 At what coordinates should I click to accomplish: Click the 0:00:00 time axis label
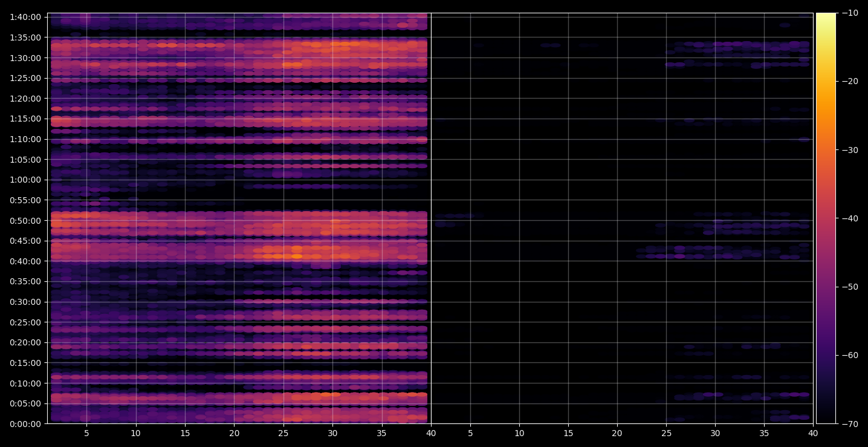point(25,423)
